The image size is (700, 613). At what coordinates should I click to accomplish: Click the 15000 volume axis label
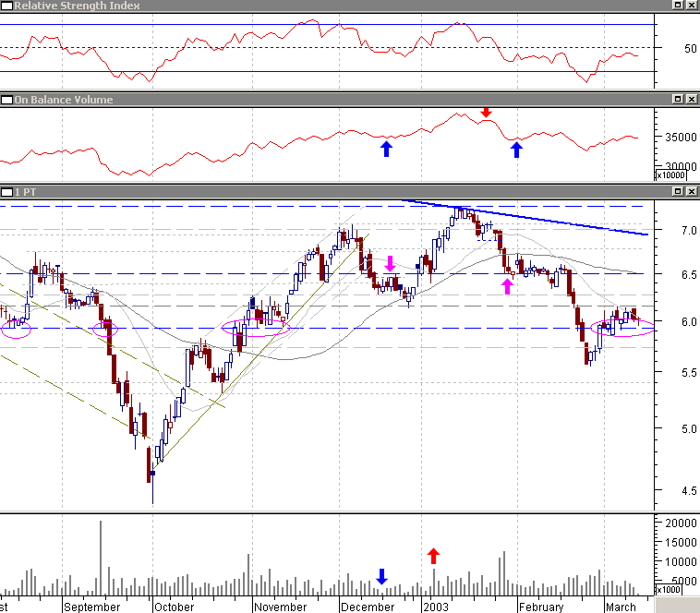coord(681,542)
